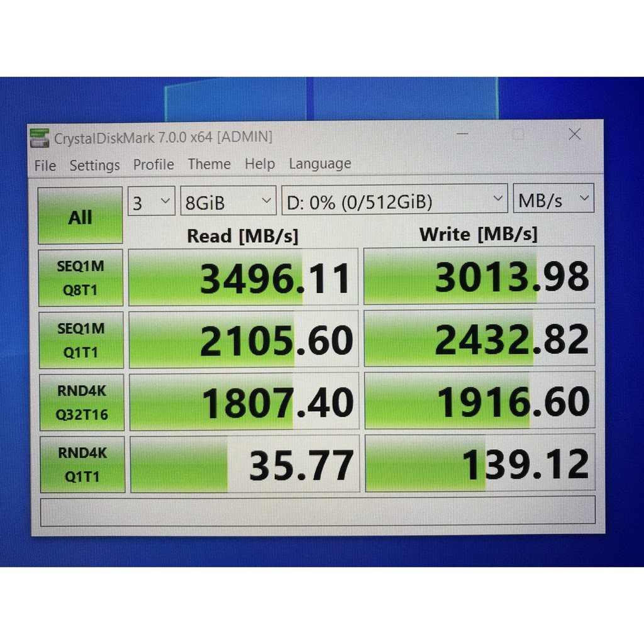Open the Language menu
Image resolution: width=644 pixels, height=644 pixels.
[319, 164]
